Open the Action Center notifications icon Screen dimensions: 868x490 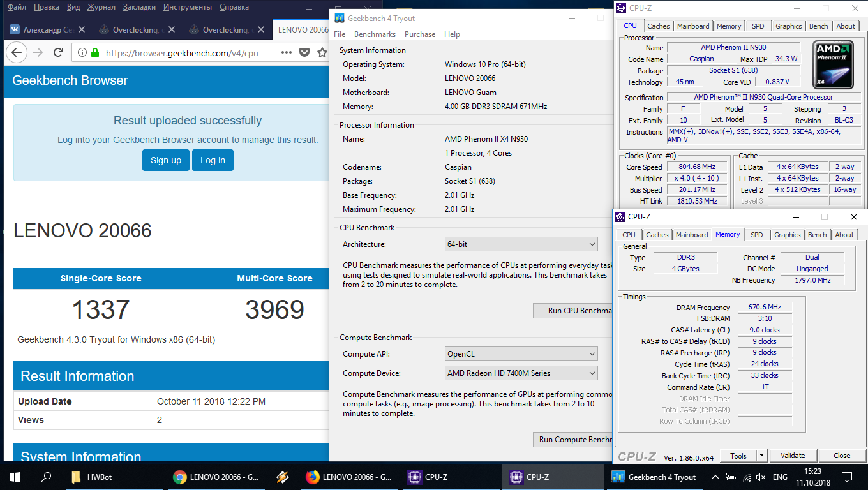click(846, 477)
